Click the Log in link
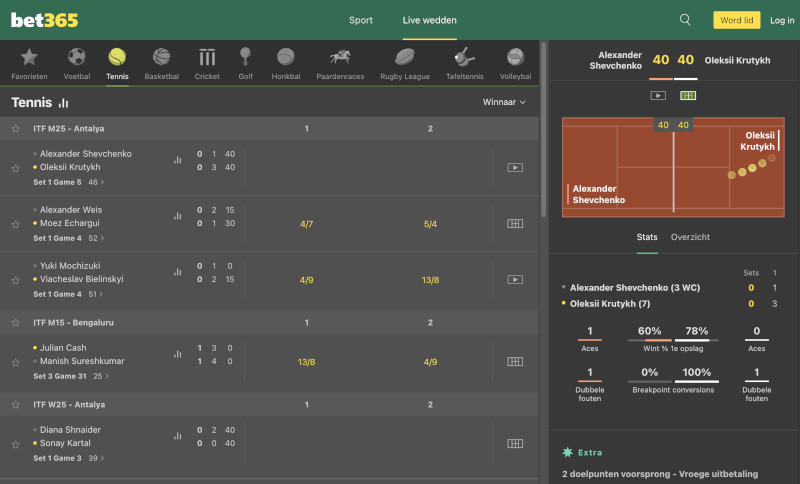 click(x=782, y=20)
